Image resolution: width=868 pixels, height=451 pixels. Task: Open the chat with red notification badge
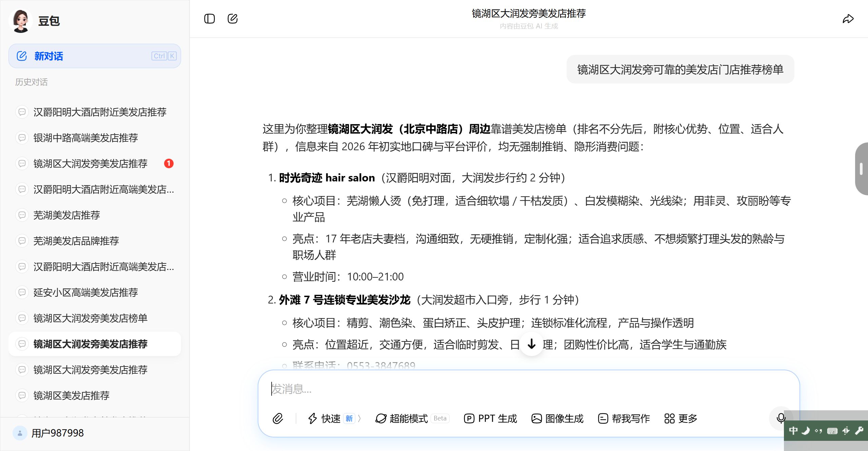pos(95,163)
